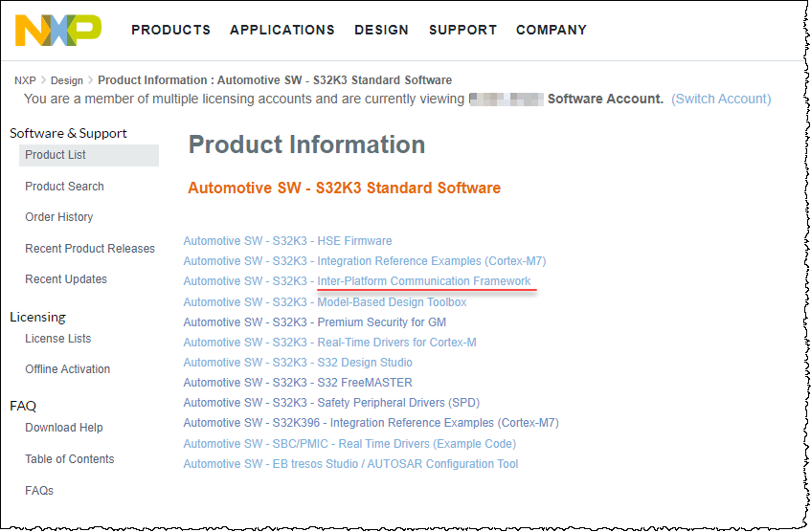This screenshot has height=532, width=811.
Task: Open SBC/PMIC Real Time Drivers link
Action: click(x=349, y=444)
